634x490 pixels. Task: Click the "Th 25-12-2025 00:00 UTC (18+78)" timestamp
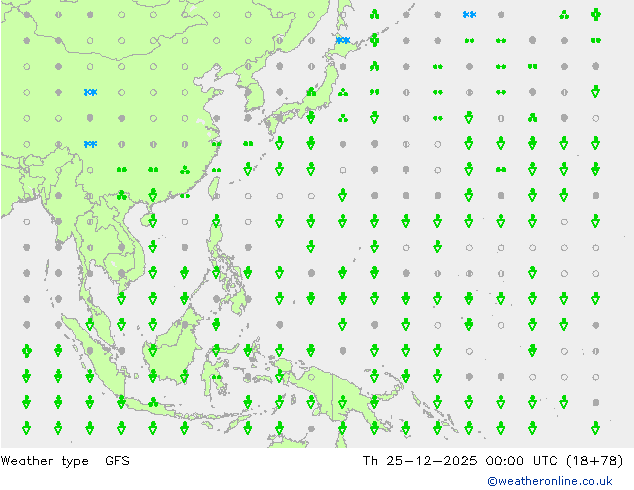[x=492, y=461]
